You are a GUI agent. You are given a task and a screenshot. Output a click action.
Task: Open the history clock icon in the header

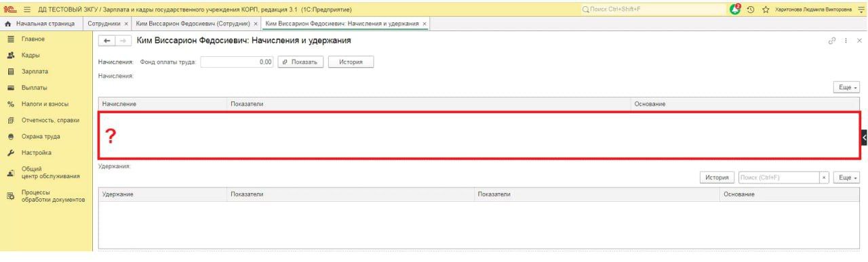[x=751, y=9]
